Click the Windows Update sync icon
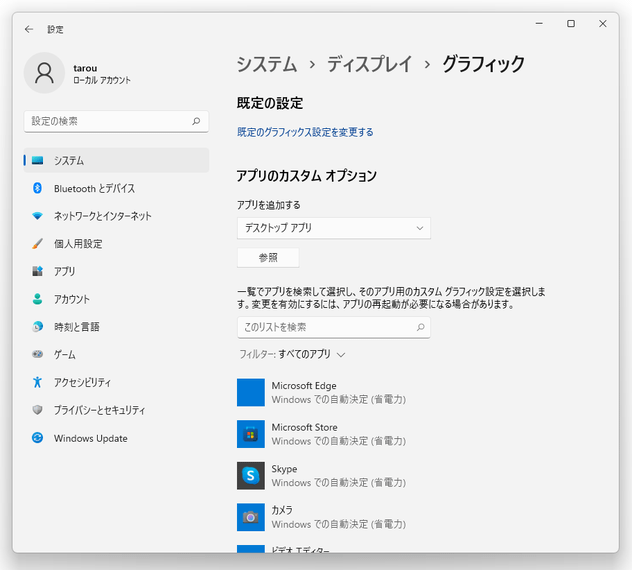The width and height of the screenshot is (632, 570). (x=37, y=438)
